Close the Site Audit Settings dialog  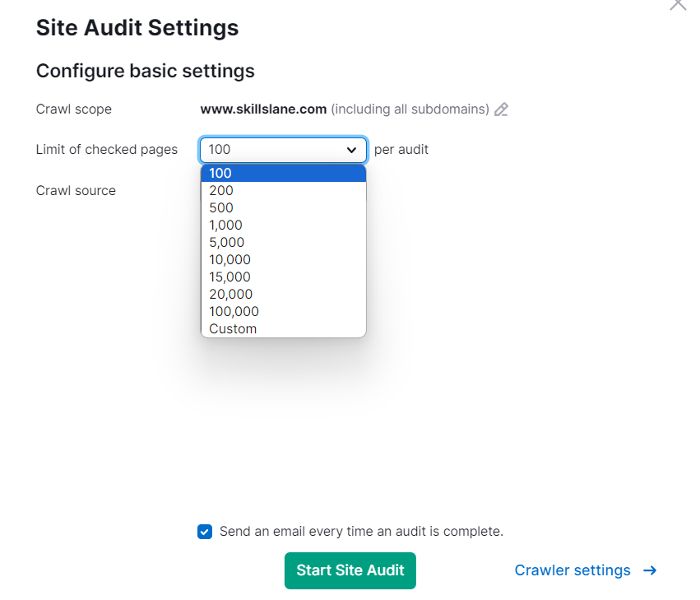click(677, 5)
